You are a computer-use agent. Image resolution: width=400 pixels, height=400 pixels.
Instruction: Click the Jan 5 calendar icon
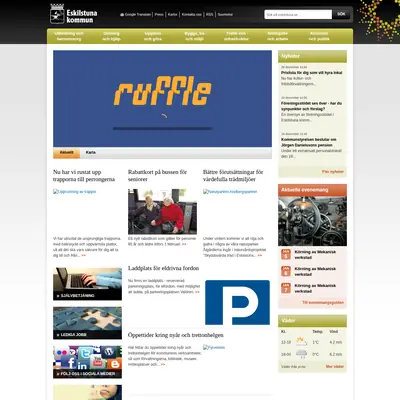point(286,255)
